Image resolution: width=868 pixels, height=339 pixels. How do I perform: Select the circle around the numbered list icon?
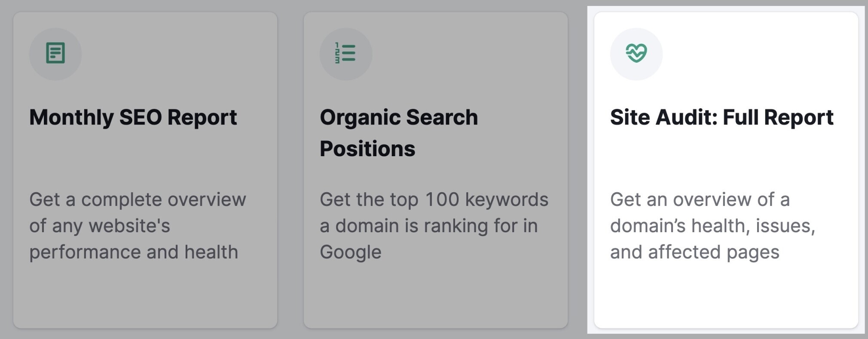[x=346, y=54]
